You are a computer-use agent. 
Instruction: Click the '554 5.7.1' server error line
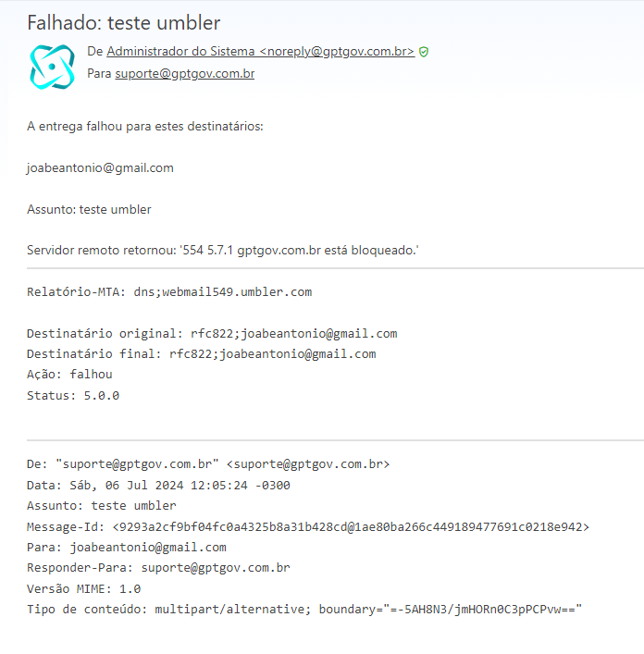pos(223,250)
